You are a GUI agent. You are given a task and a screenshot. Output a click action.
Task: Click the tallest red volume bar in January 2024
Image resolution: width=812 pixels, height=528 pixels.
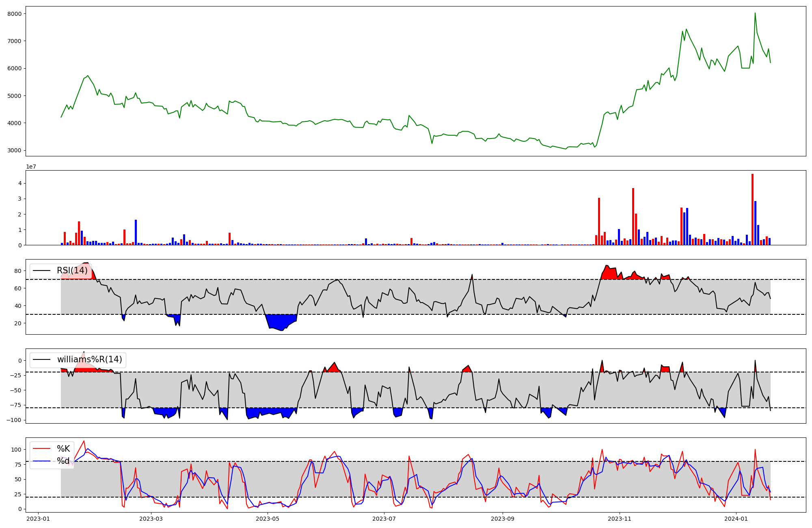[x=752, y=209]
